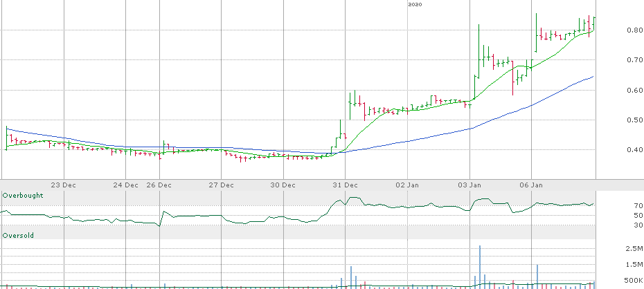Click the 30 Dec date label
Viewport: 644px width, 289px height.
pos(283,185)
